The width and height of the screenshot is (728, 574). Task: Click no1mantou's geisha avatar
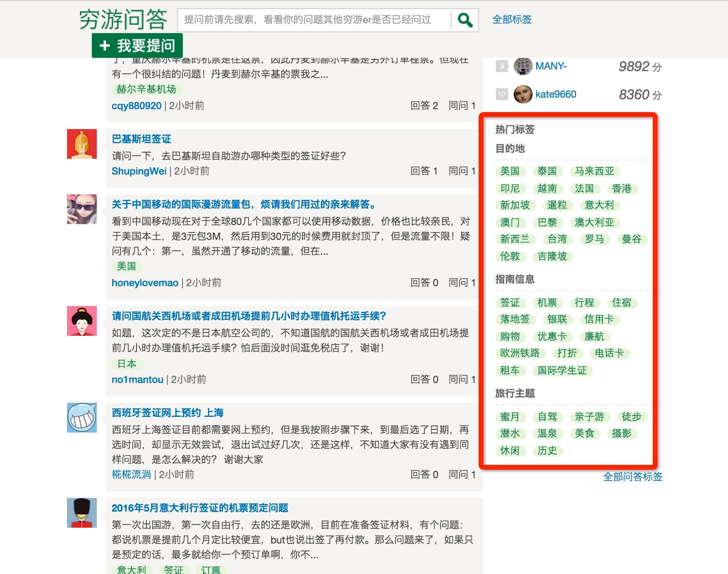[x=82, y=321]
